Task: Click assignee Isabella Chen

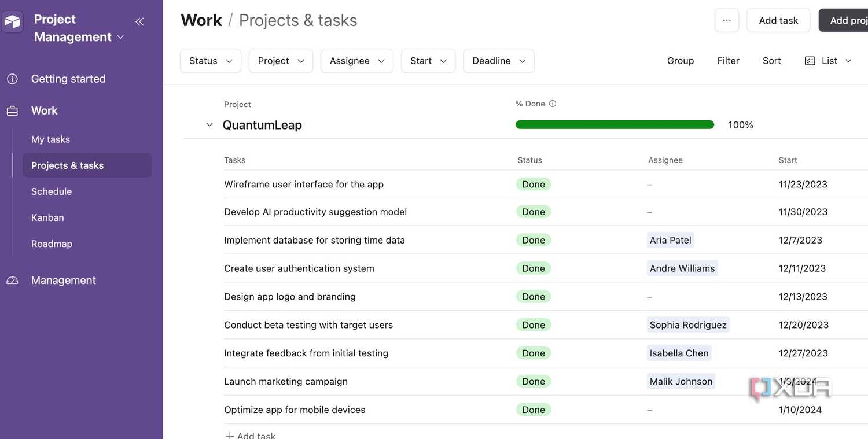Action: click(679, 353)
